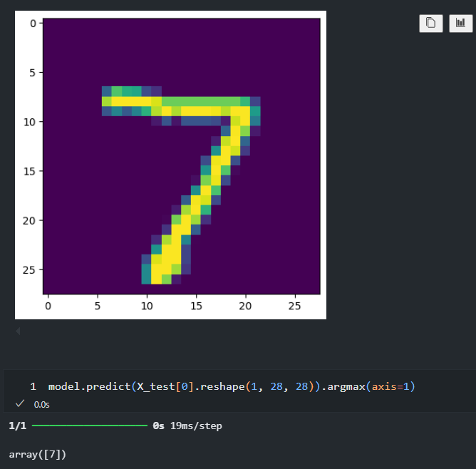Screen dimensions: 476x469
Task: Click the green prediction progress bar
Action: pos(90,426)
